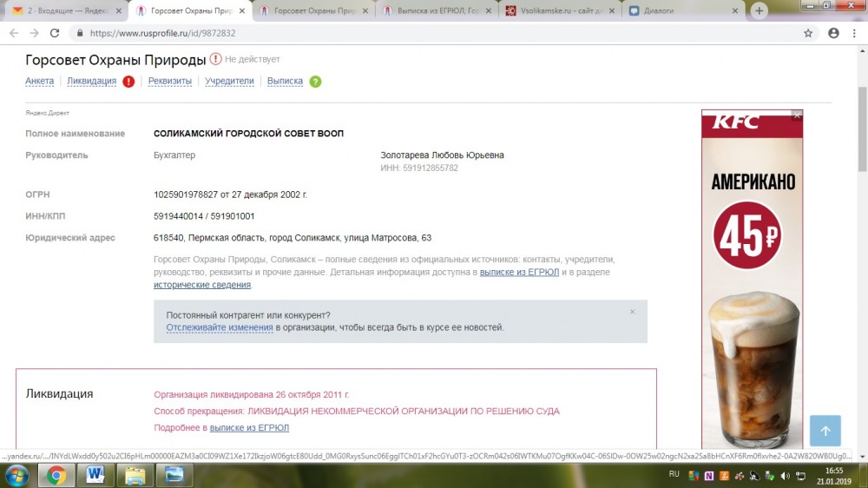This screenshot has height=488, width=868.
Task: Open a new browser tab
Action: click(x=759, y=11)
